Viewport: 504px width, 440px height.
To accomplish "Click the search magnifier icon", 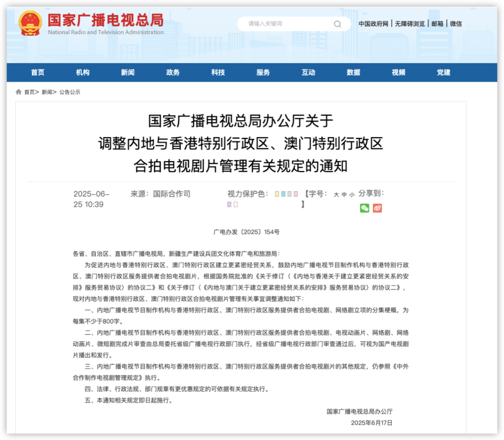I will 337,24.
